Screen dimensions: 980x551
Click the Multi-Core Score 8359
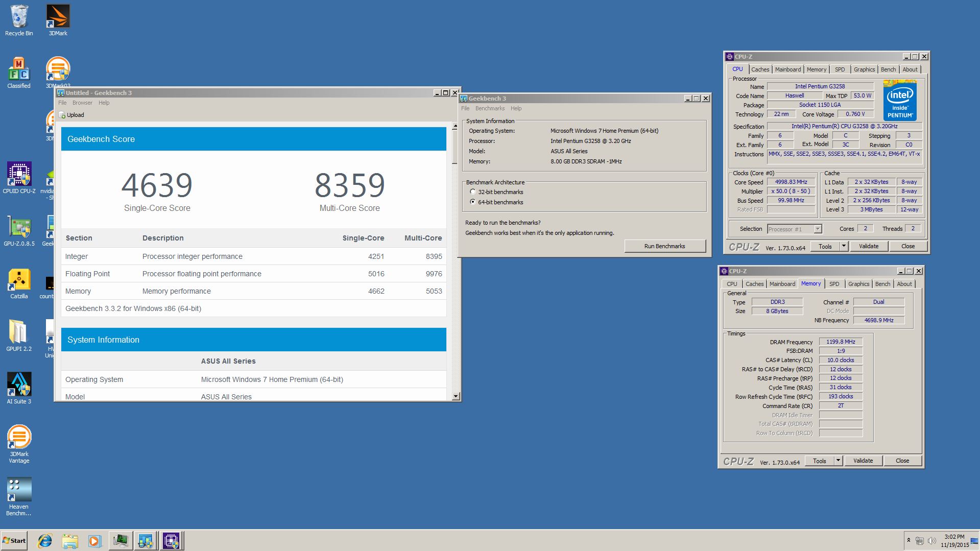pos(350,185)
